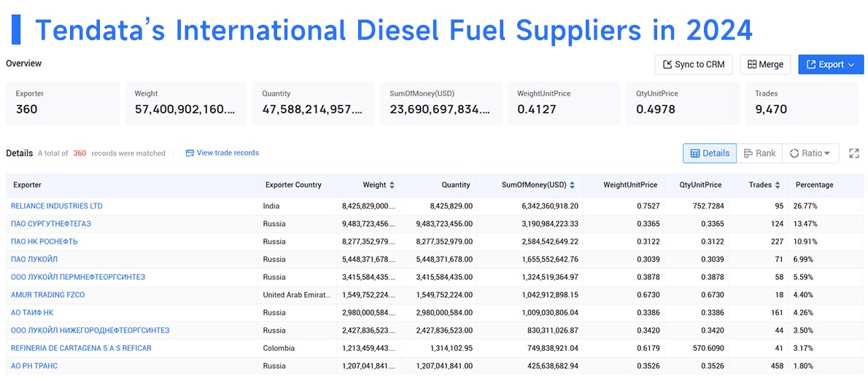The image size is (868, 380).
Task: Click the 360 records matched count
Action: pos(80,153)
